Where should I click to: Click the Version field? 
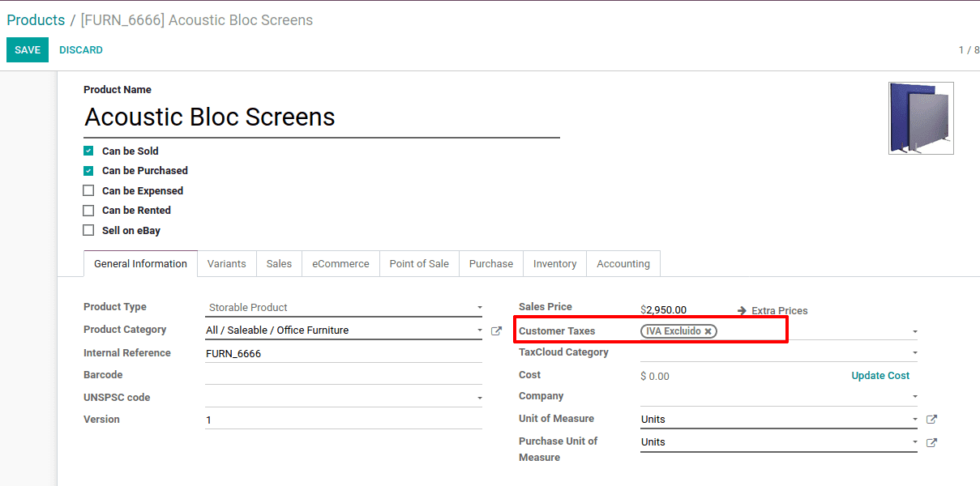[344, 420]
